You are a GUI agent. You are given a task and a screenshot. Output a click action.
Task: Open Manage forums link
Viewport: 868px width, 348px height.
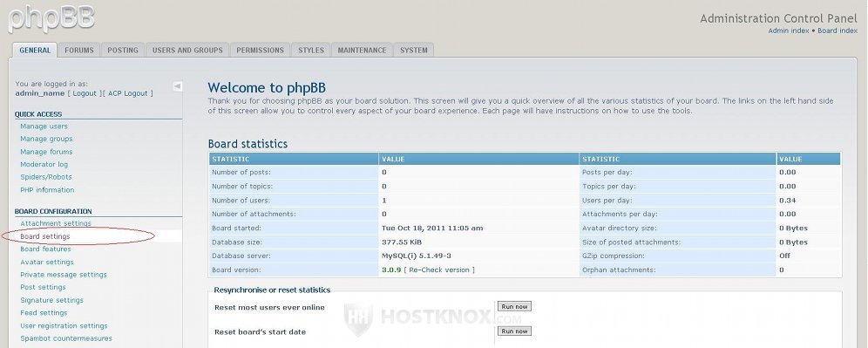[x=46, y=152]
